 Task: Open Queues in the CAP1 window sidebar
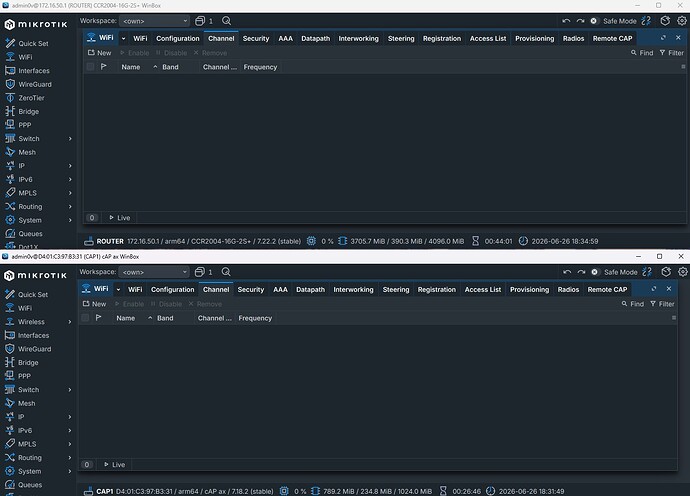[23, 485]
